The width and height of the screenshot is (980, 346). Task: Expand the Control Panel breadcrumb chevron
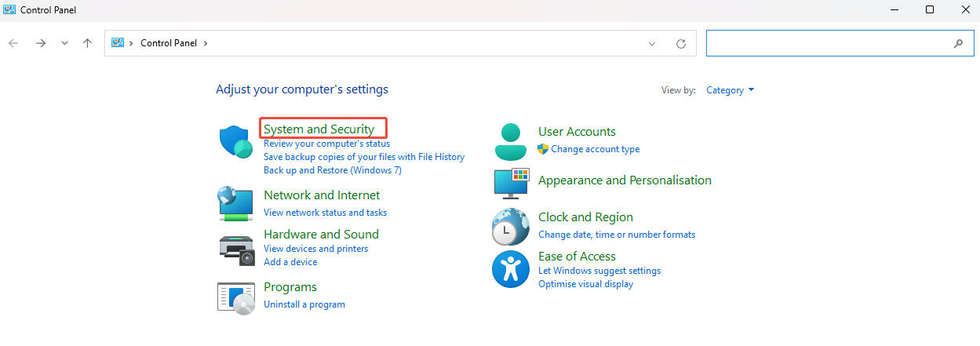pyautogui.click(x=206, y=43)
